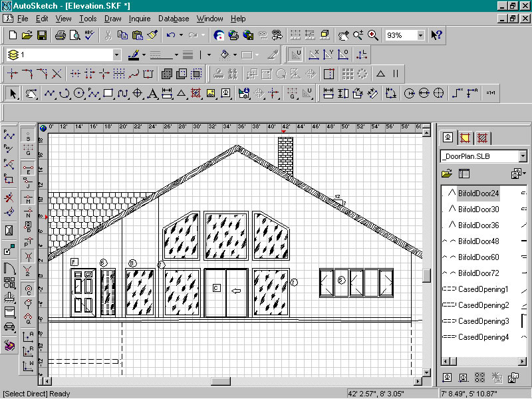Open library folder button in symbol panel
This screenshot has width=532, height=399.
(x=447, y=174)
